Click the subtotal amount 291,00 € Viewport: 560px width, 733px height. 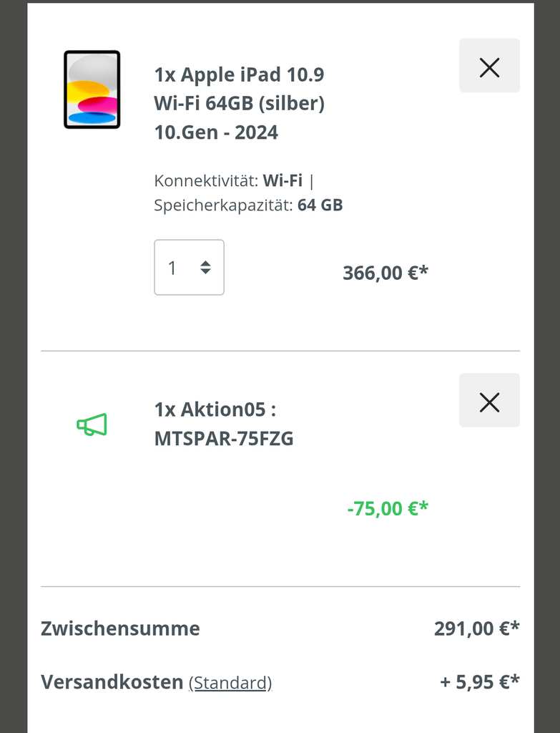coord(477,628)
